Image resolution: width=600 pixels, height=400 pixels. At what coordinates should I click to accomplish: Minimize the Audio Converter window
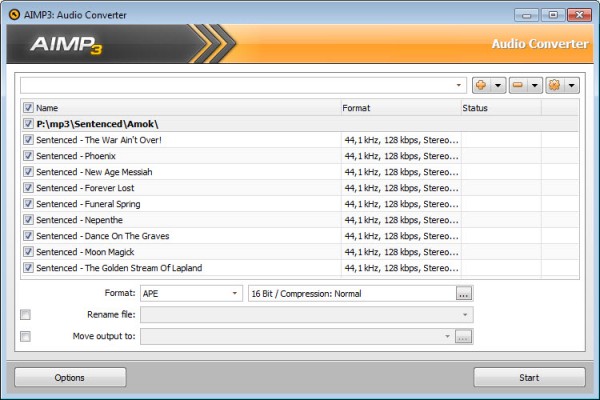[x=527, y=15]
